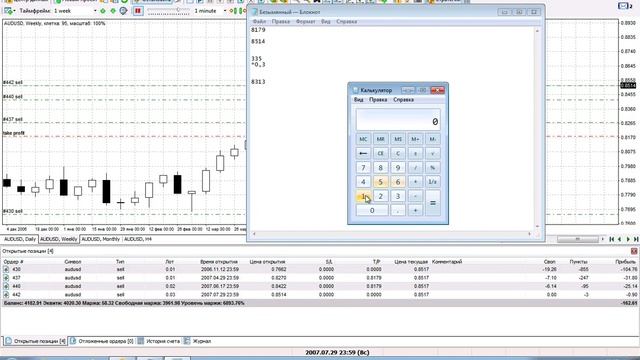Click order icon in row 442
Viewport: 640px width, 360px height.
(6, 294)
